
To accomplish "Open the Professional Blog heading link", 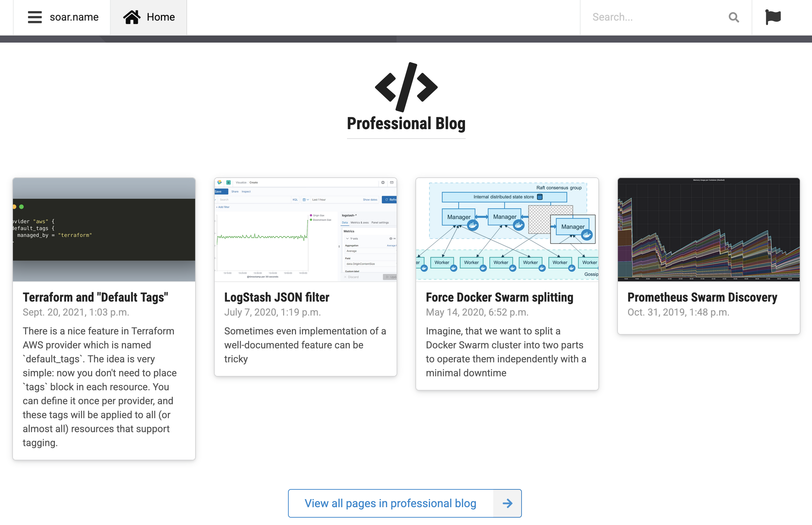I will 406,124.
